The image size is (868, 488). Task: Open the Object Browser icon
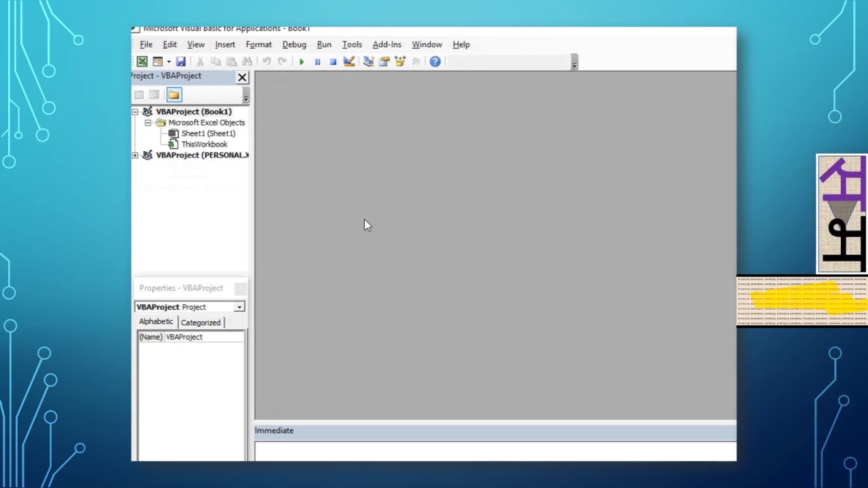tap(399, 62)
